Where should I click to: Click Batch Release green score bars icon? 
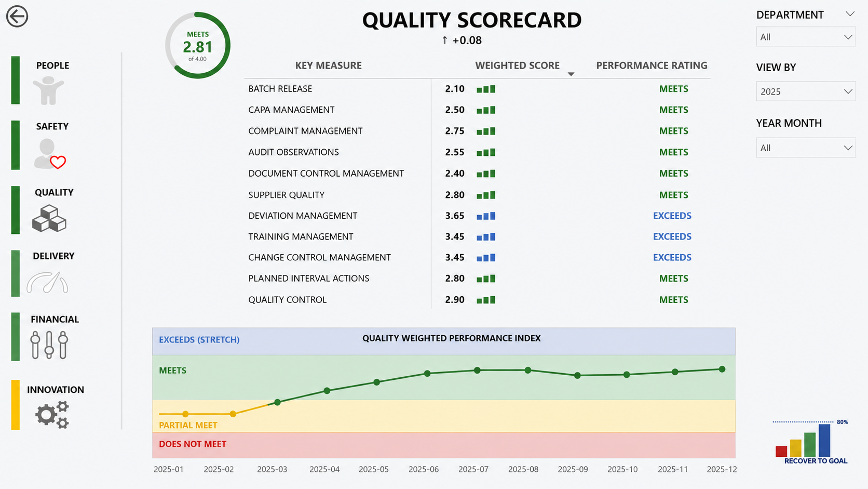click(x=486, y=89)
